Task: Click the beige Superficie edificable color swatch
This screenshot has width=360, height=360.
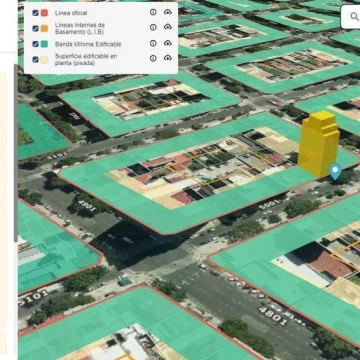Action: pos(44,60)
